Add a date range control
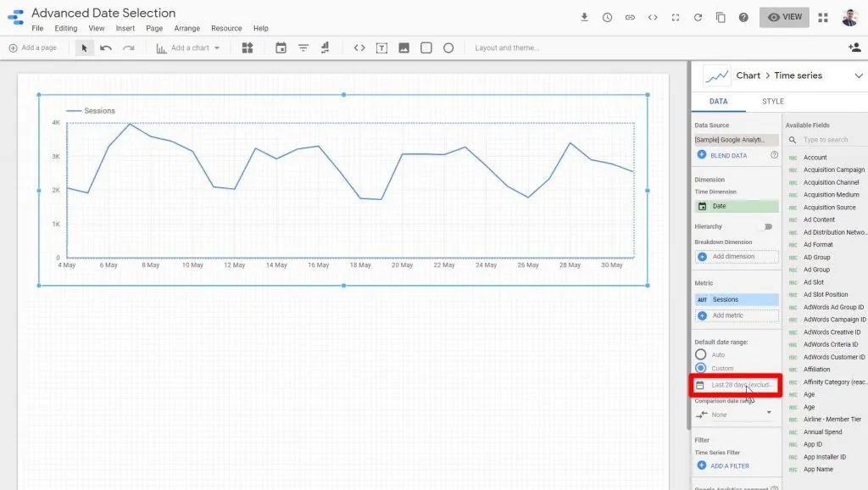The height and width of the screenshot is (490, 868). [x=281, y=48]
